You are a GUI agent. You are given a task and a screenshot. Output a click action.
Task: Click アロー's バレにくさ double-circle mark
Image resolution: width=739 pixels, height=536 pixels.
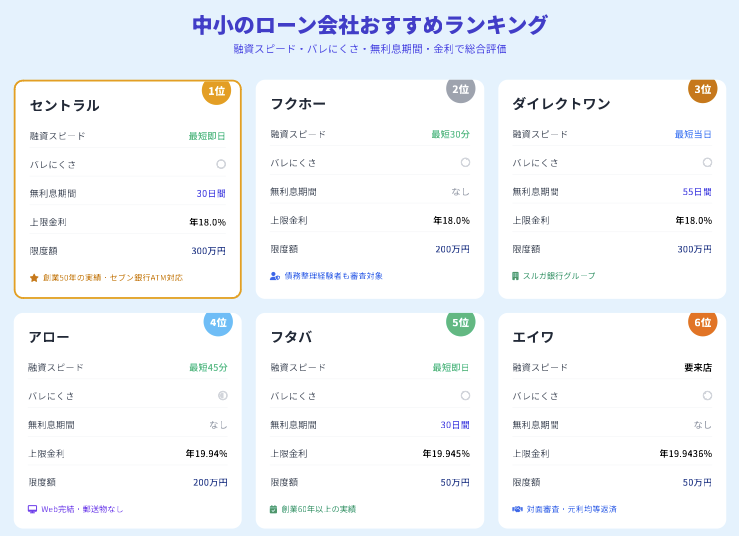(223, 396)
